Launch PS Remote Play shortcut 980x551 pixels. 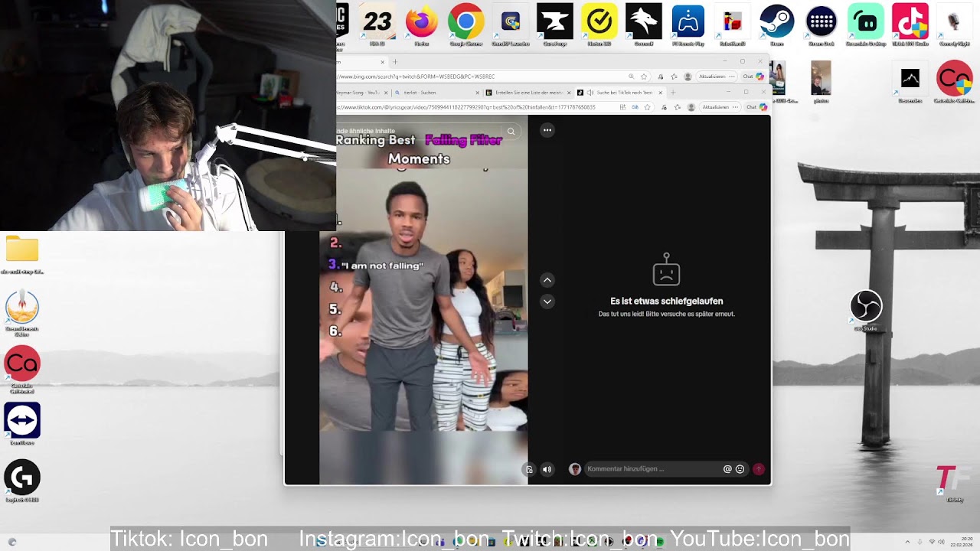(x=688, y=23)
